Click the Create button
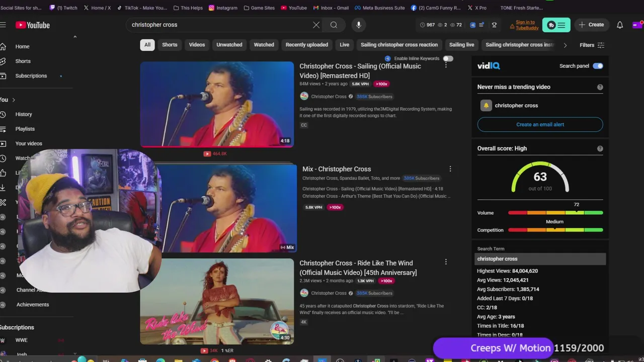Viewport: 644px width, 362px height. (x=591, y=25)
